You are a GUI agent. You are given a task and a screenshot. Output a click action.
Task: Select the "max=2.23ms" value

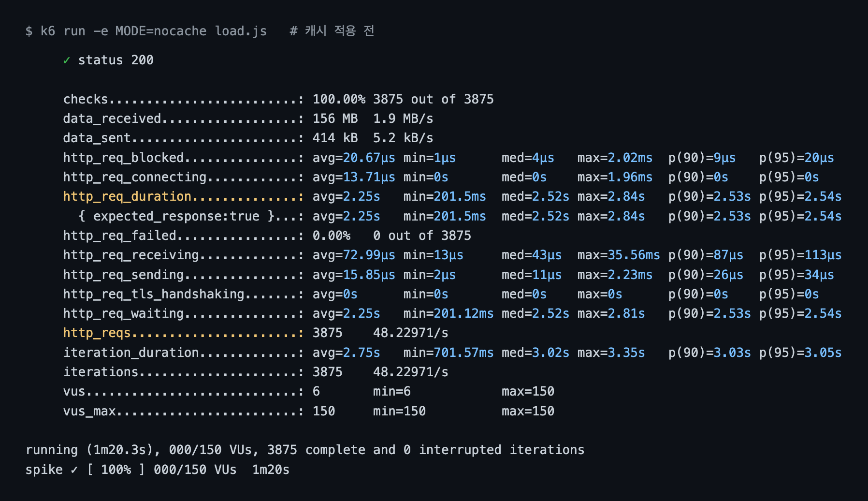(615, 275)
